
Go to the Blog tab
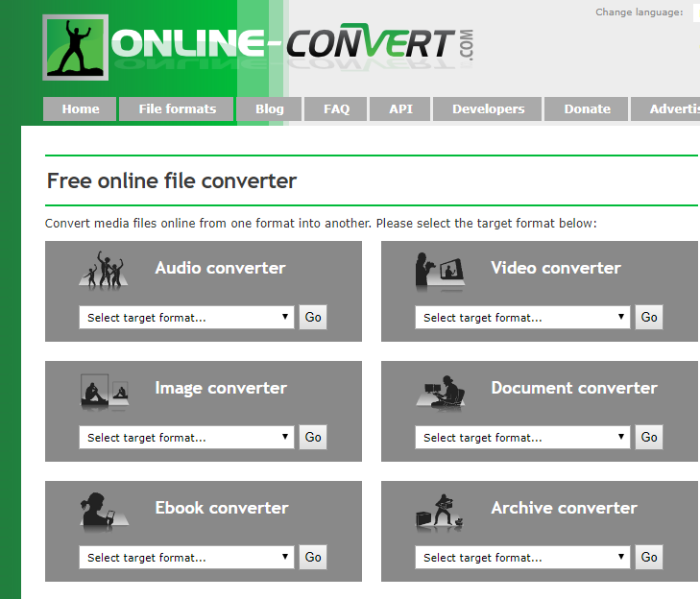pos(269,109)
